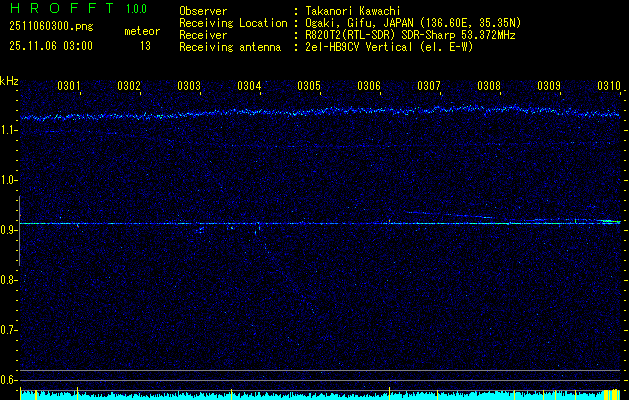The height and width of the screenshot is (400, 629).
Task: Select the 1.1 frequency axis label
Action: (x=9, y=130)
